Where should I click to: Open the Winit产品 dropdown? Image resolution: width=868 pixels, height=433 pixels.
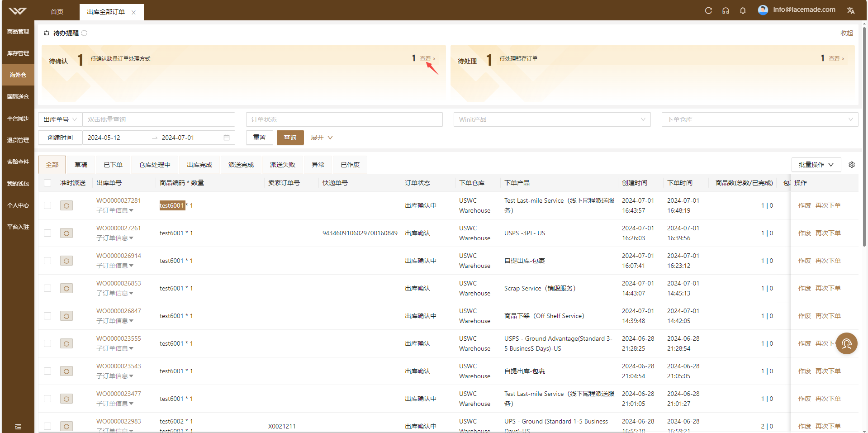pyautogui.click(x=552, y=119)
